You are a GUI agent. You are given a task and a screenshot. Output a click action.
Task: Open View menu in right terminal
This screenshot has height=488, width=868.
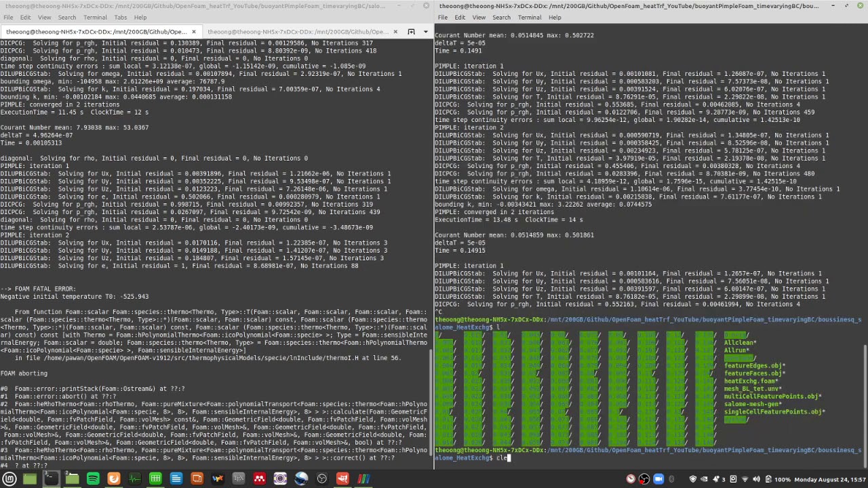[479, 17]
